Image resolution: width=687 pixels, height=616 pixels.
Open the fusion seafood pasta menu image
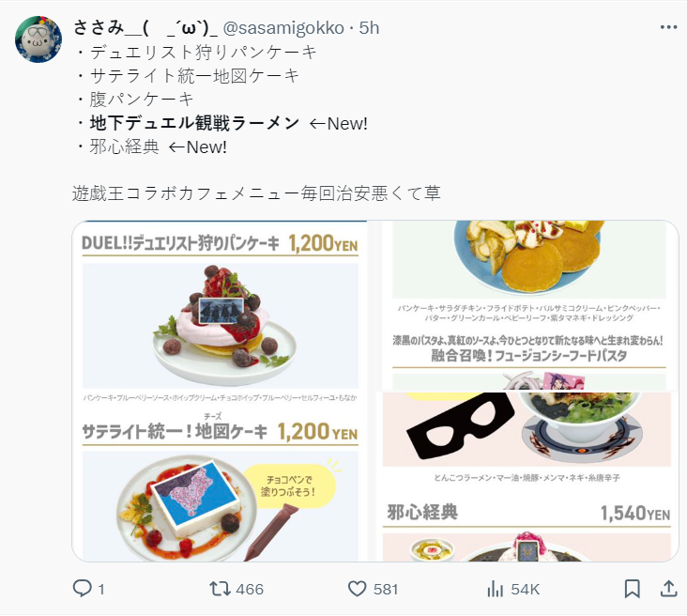[528, 305]
